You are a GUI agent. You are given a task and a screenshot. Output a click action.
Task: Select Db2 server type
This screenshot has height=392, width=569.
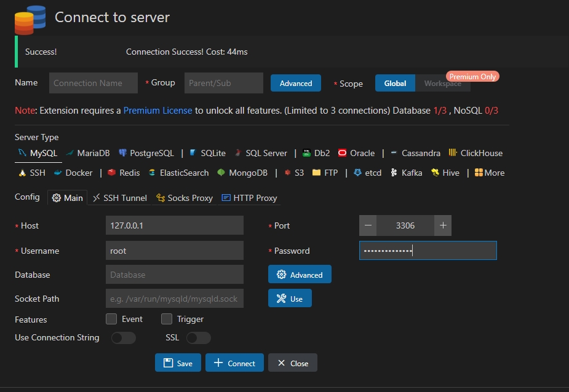point(316,153)
